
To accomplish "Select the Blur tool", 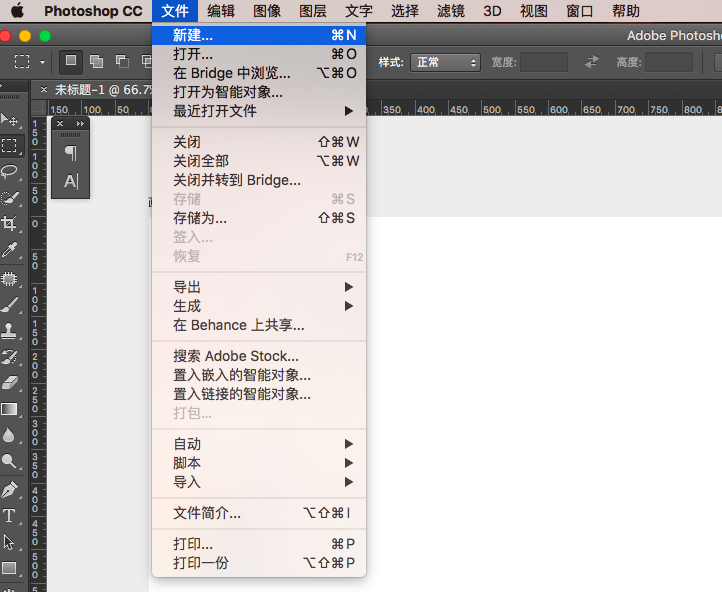I will tap(9, 435).
